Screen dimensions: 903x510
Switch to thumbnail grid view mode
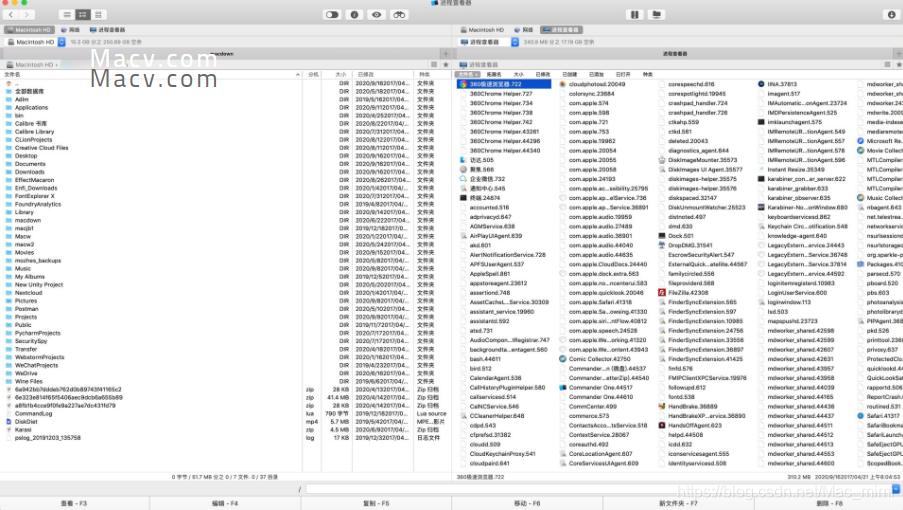(x=98, y=14)
